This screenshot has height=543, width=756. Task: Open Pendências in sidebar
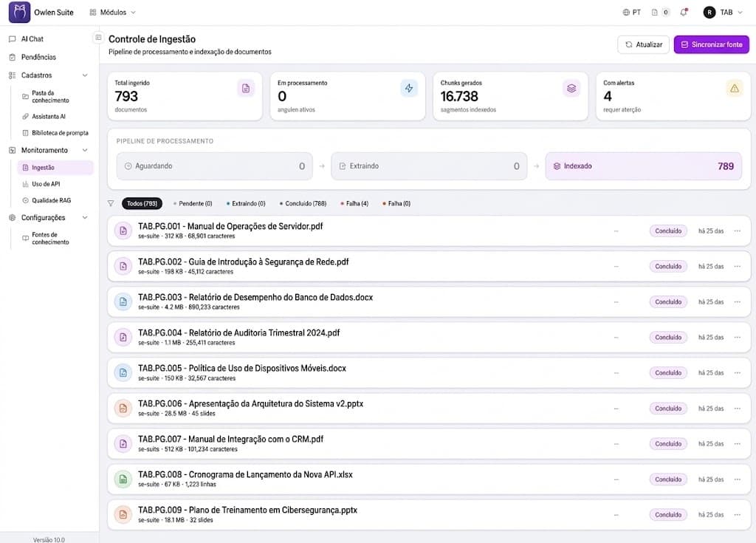pyautogui.click(x=38, y=57)
